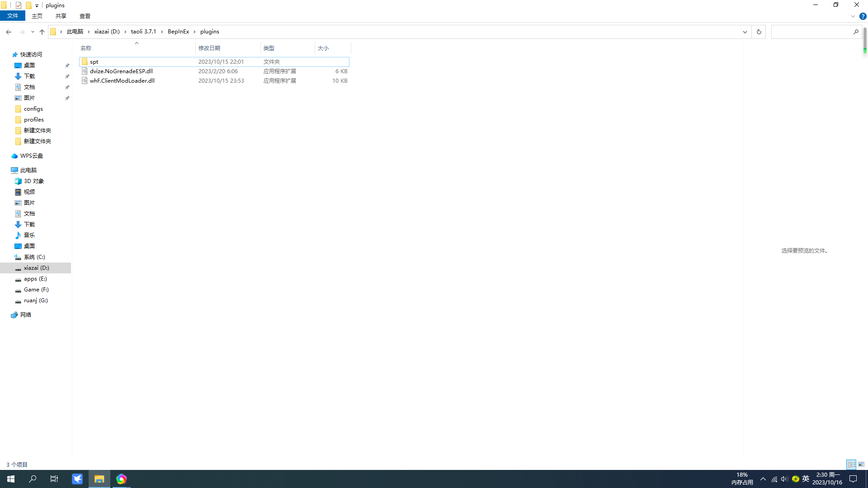Open 视频 folder in navigation pane
Image resolution: width=868 pixels, height=488 pixels.
29,192
